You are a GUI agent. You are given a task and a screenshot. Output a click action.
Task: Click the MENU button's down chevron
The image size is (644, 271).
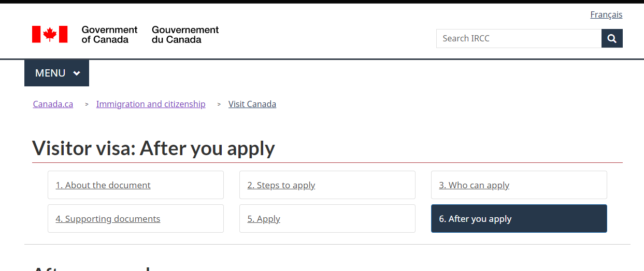click(x=77, y=73)
